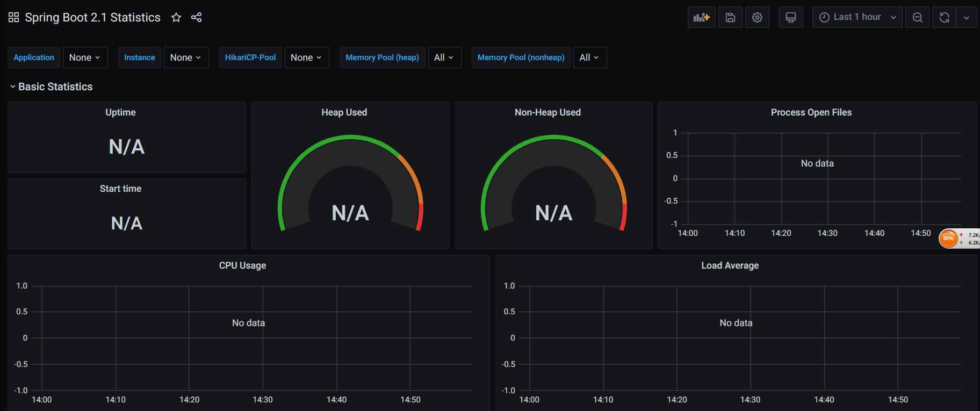980x411 pixels.
Task: Click the Memory Pool (heap) label
Action: 382,57
